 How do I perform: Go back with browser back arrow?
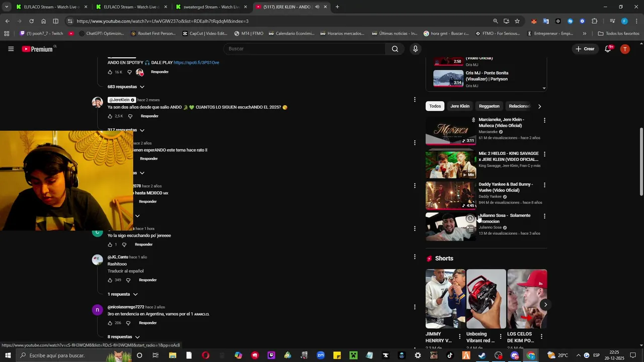(7, 21)
